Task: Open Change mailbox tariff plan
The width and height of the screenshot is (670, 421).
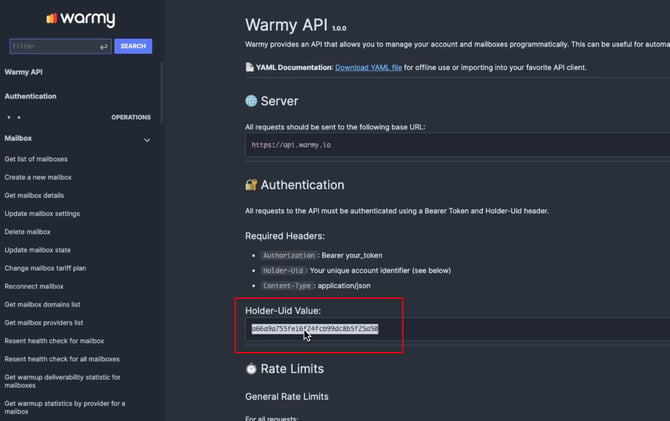Action: point(45,268)
